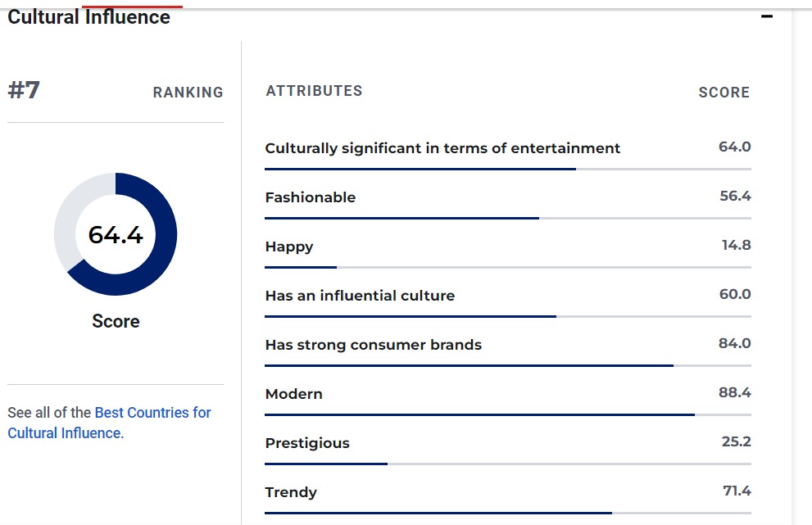Select the Modern attribute label
812x525 pixels.
coord(294,394)
